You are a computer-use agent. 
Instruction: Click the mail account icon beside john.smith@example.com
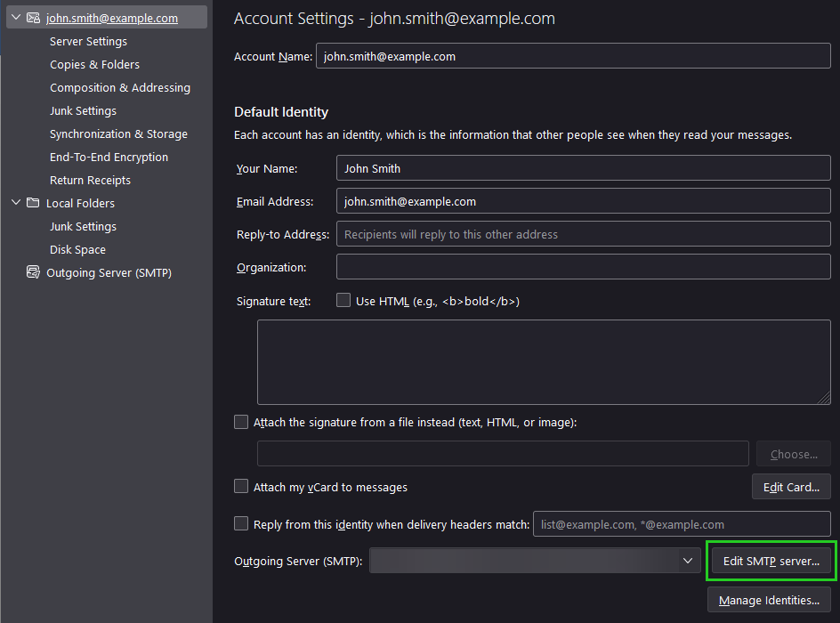[33, 18]
